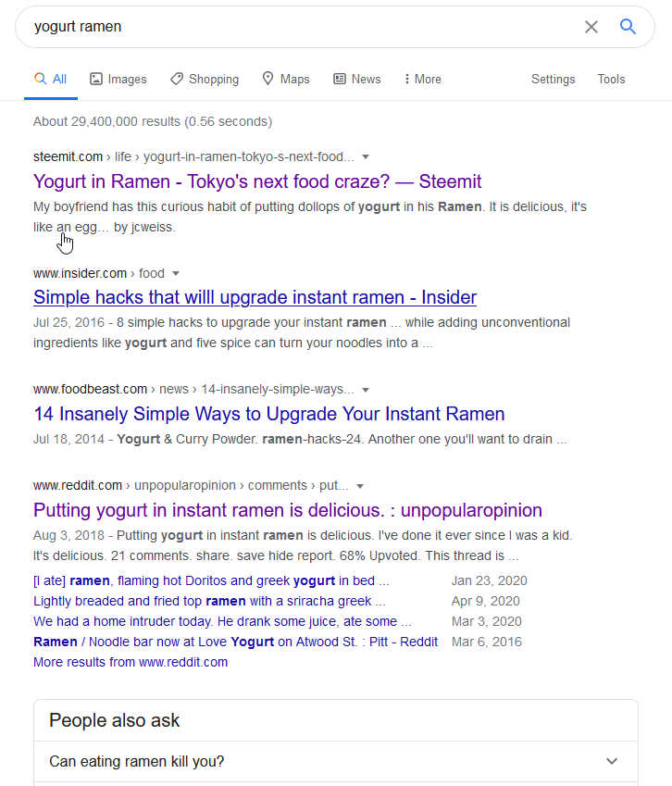The width and height of the screenshot is (672, 786).
Task: Open the Insider instant ramen hacks link
Action: point(255,297)
